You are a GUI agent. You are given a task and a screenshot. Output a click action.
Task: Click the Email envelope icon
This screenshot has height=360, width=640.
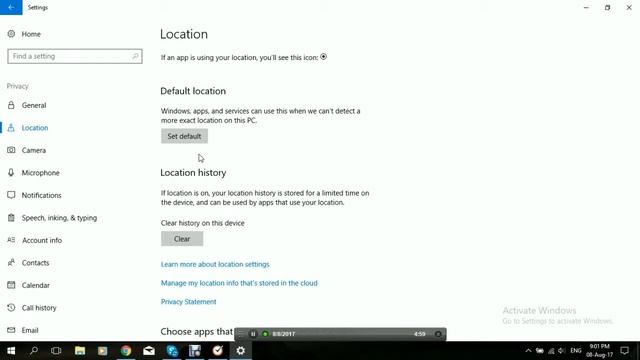point(11,330)
